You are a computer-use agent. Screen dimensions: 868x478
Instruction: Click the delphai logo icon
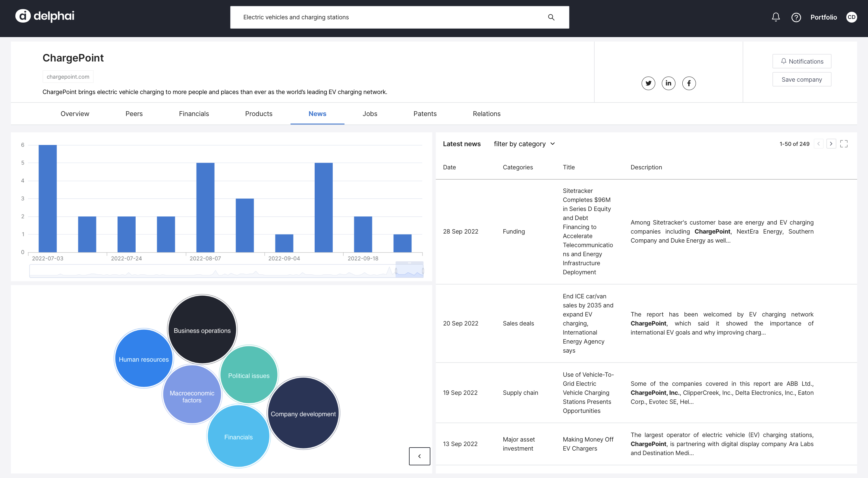point(23,16)
